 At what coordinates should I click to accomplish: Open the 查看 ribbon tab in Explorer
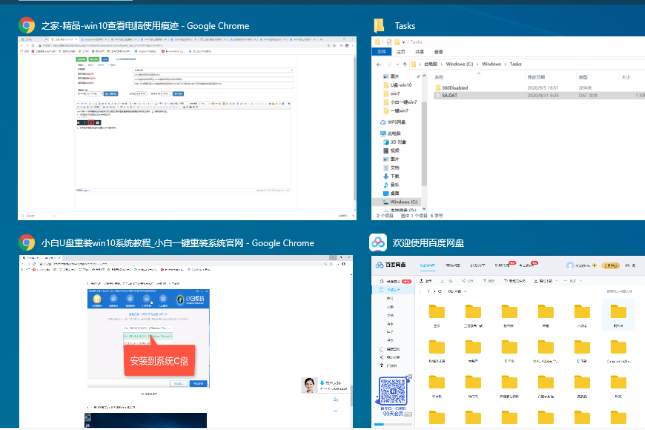tap(439, 52)
